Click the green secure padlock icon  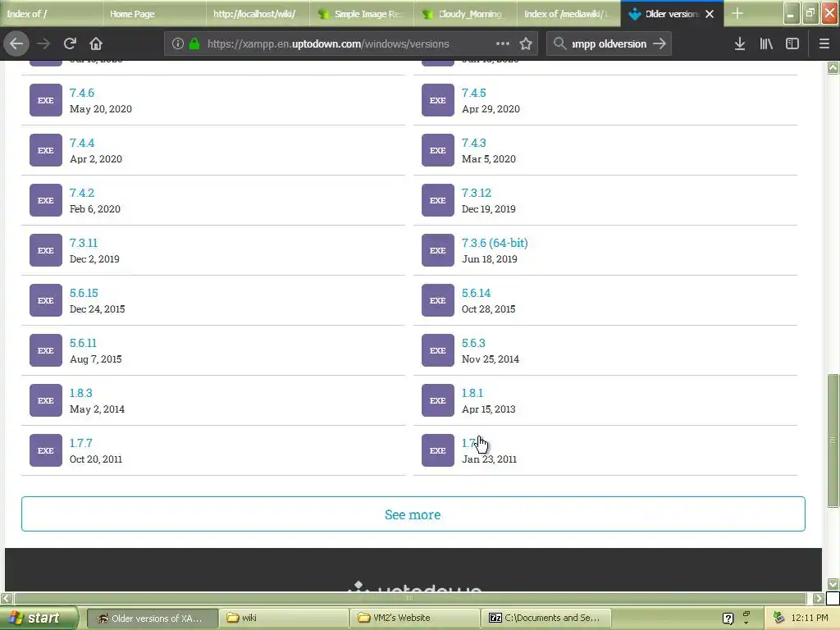click(194, 44)
